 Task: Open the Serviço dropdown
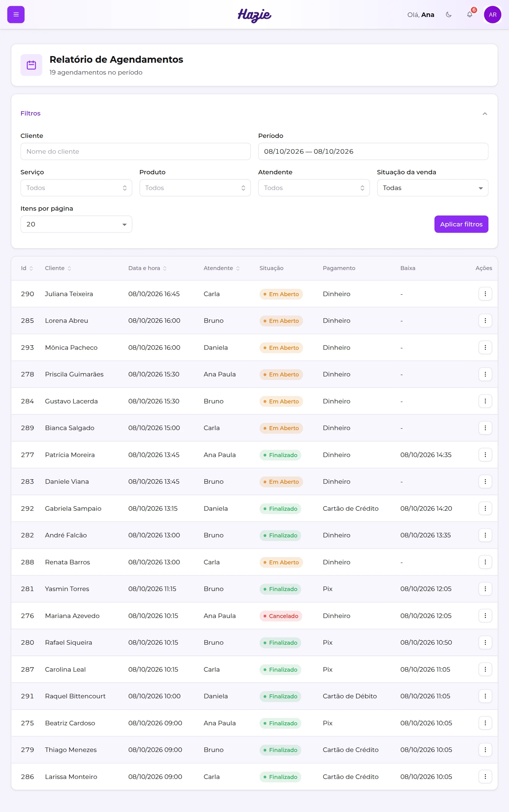tap(76, 188)
